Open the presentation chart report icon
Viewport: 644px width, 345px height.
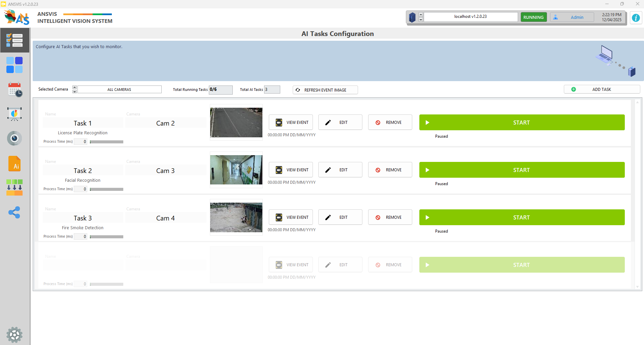click(14, 114)
